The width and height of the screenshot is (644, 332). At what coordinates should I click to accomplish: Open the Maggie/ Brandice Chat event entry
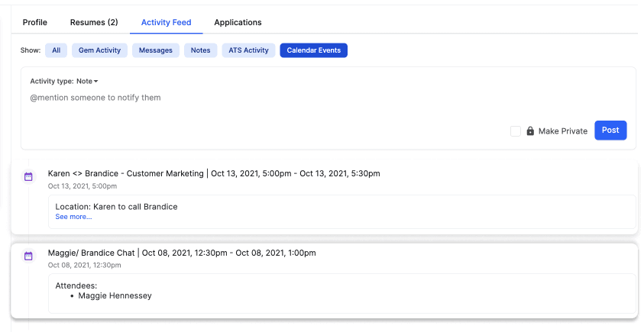(x=181, y=253)
